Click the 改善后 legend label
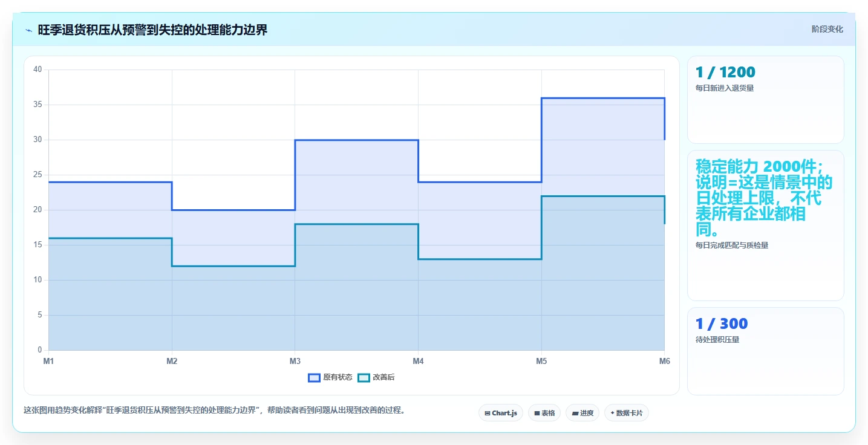Screen dimensions: 868x445 383,377
